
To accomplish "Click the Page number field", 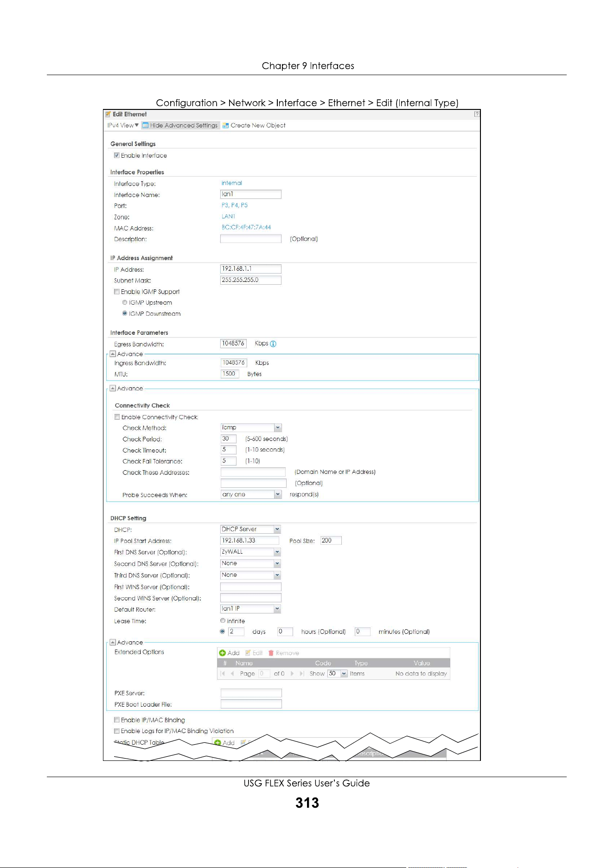I will [x=264, y=674].
